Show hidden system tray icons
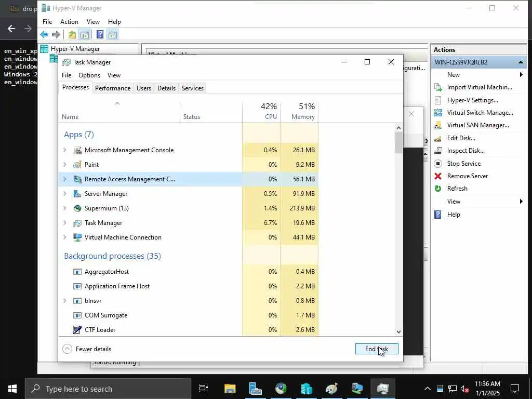The height and width of the screenshot is (399, 532). click(428, 389)
